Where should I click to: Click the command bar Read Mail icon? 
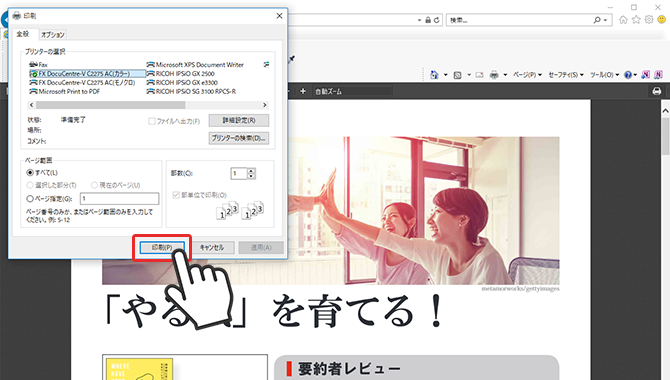(479, 75)
